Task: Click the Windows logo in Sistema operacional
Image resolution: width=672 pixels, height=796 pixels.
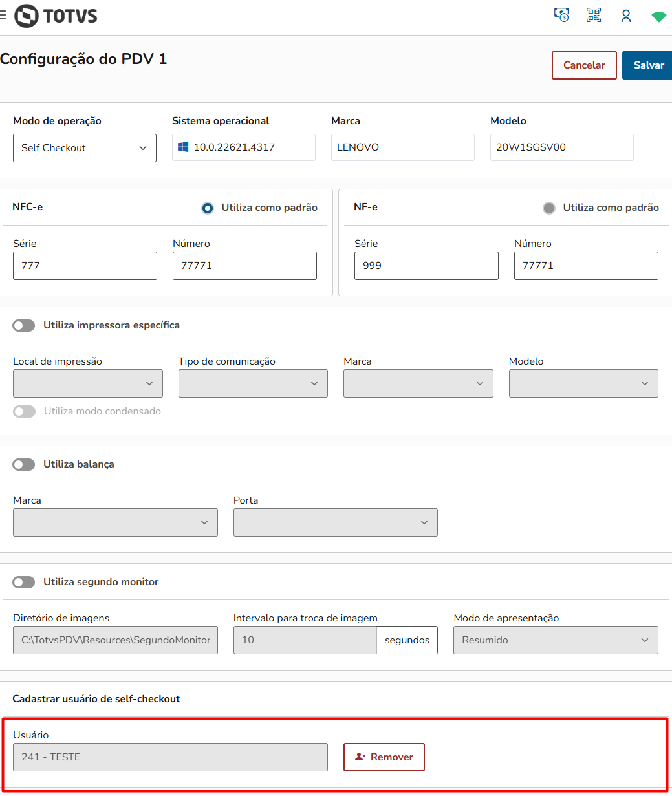Action: (x=183, y=147)
